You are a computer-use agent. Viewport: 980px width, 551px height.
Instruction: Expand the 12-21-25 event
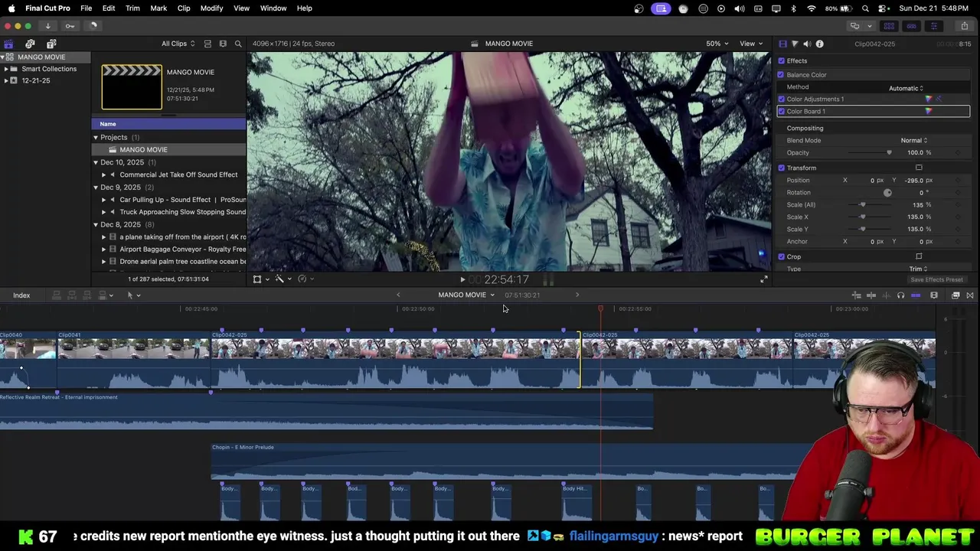(6, 80)
